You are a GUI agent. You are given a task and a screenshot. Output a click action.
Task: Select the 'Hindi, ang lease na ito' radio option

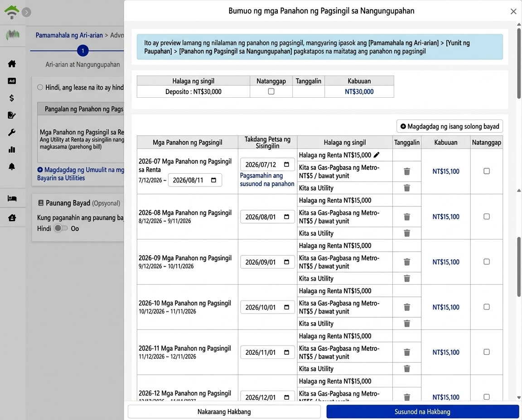click(x=40, y=87)
